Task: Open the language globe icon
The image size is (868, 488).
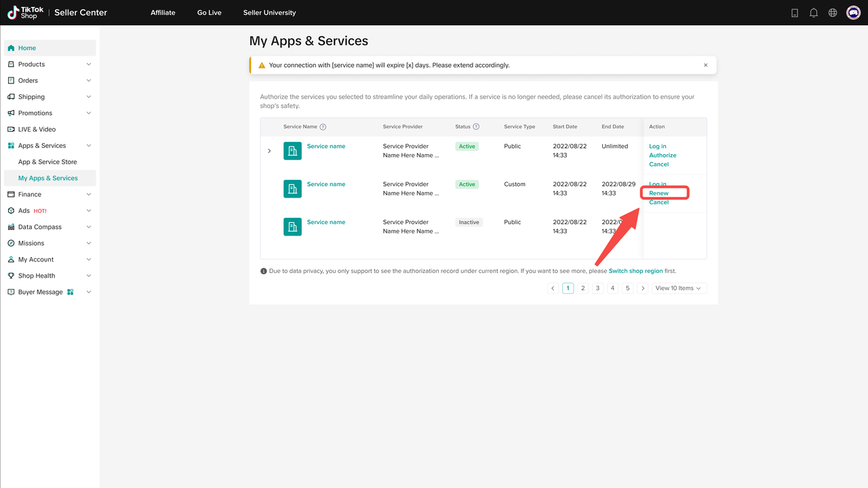Action: [833, 13]
